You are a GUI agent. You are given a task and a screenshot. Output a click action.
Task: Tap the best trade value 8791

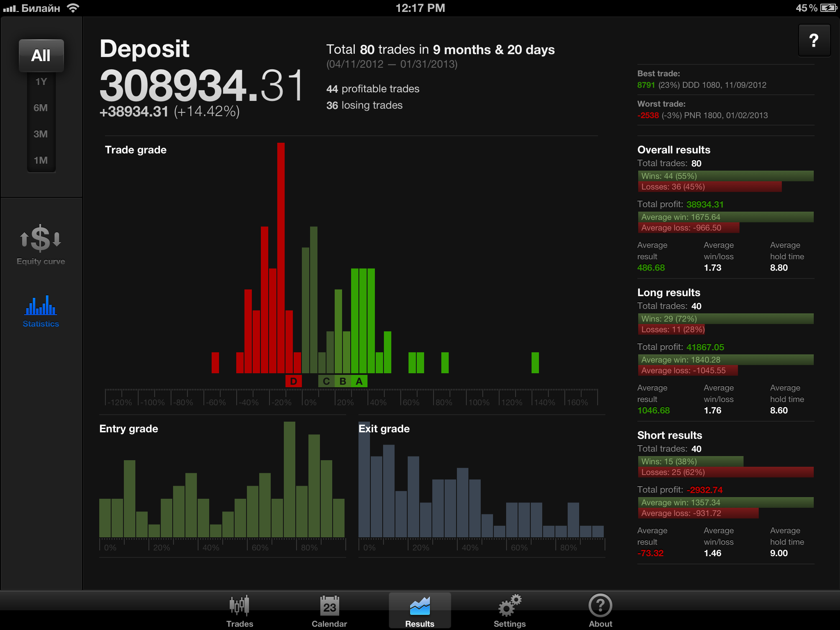pos(646,85)
